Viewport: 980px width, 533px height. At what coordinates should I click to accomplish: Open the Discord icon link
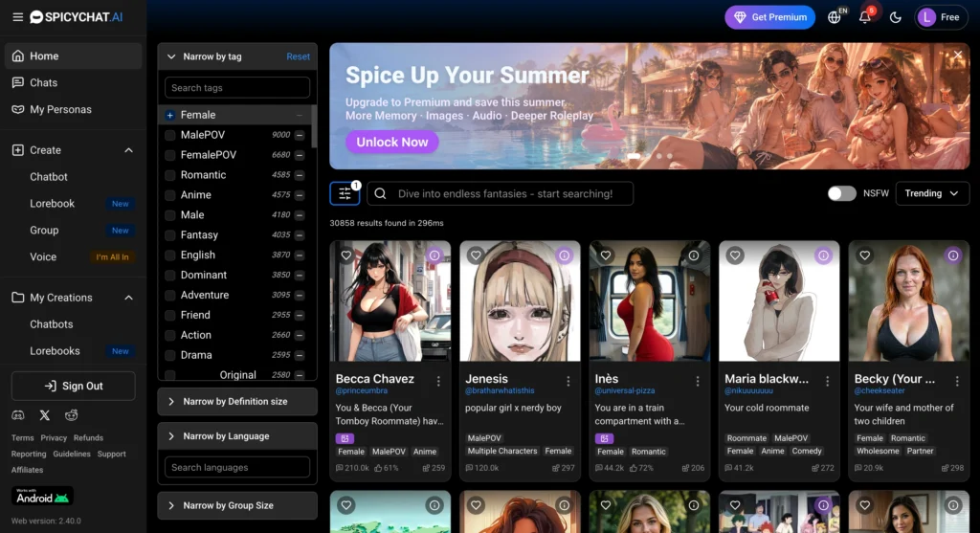pos(18,415)
